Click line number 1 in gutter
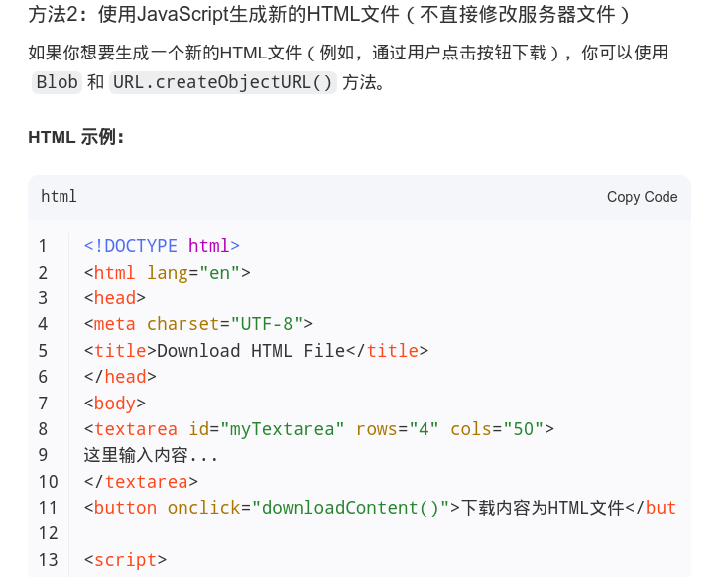This screenshot has height=577, width=728. (x=43, y=246)
